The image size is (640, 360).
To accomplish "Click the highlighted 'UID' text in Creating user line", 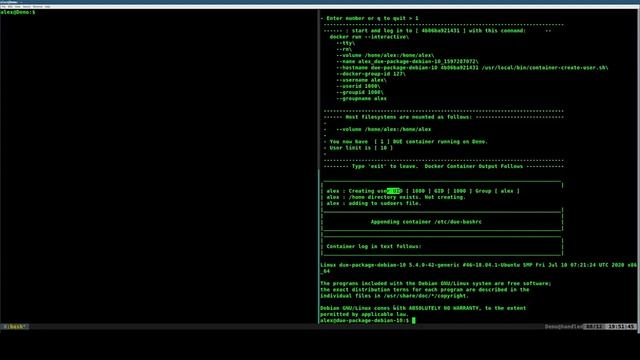I will pyautogui.click(x=394, y=191).
